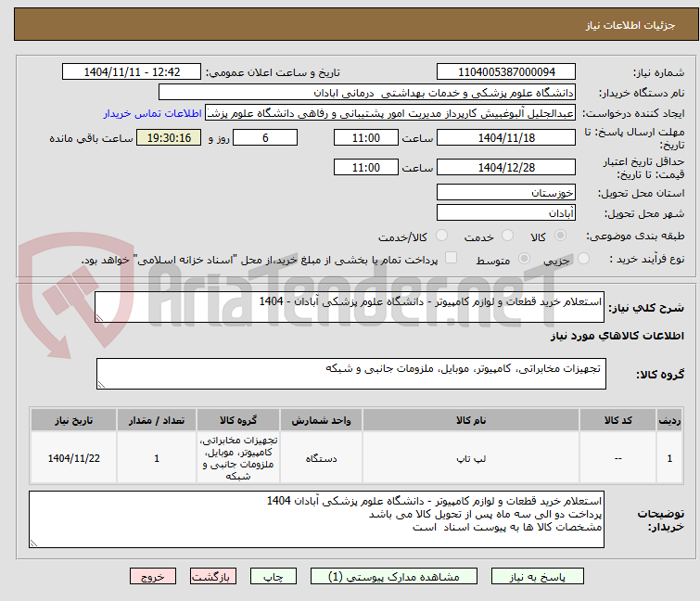This screenshot has width=700, height=601.
Task: Click the ایجاد کننده درخواست field
Action: point(389,113)
